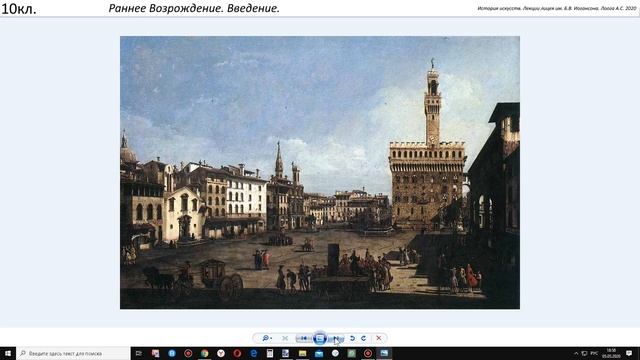The image size is (640, 360).
Task: Open Calculator from the taskbar
Action: [270, 353]
